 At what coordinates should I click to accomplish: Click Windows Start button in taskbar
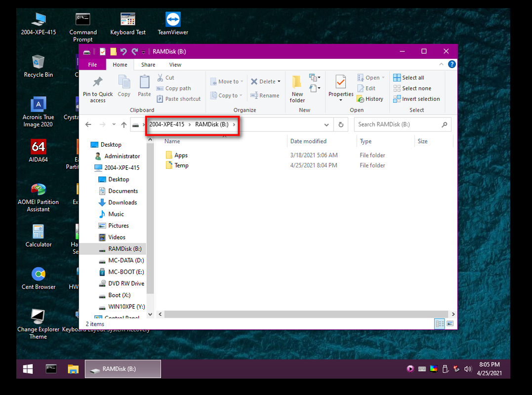[28, 369]
